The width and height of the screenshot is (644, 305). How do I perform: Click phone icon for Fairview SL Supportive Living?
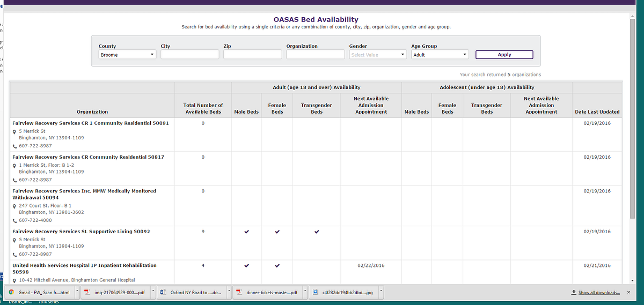coord(14,255)
